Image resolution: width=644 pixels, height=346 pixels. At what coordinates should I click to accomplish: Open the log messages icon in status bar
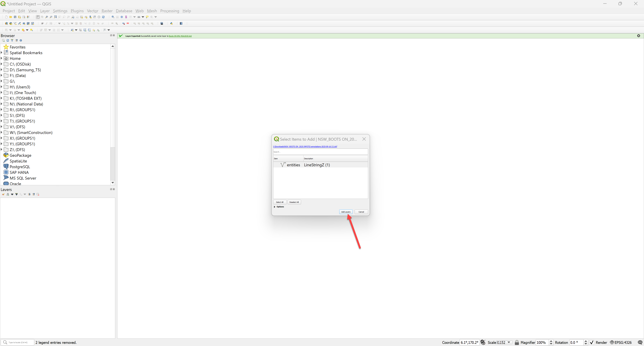[x=640, y=342]
